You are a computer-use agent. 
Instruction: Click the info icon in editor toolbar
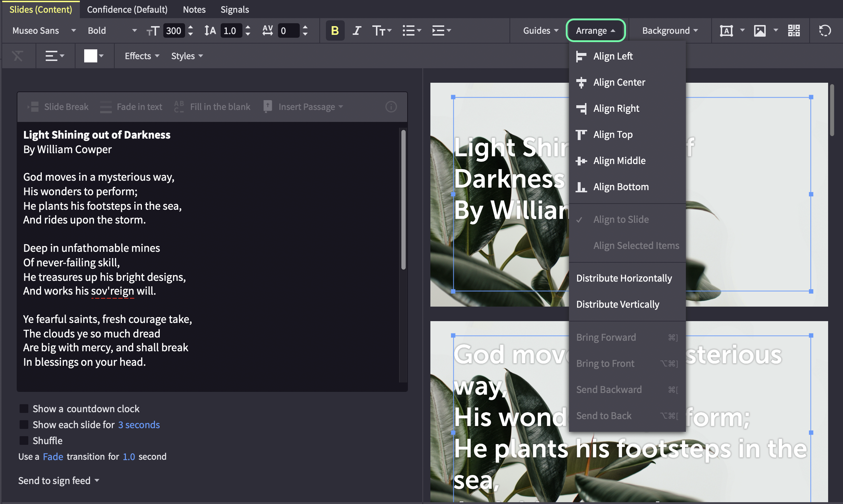pos(391,107)
